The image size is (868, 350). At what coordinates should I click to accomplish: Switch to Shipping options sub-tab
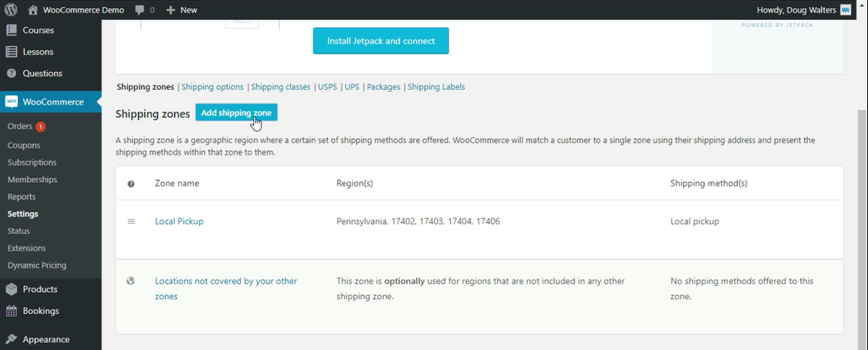pos(212,87)
